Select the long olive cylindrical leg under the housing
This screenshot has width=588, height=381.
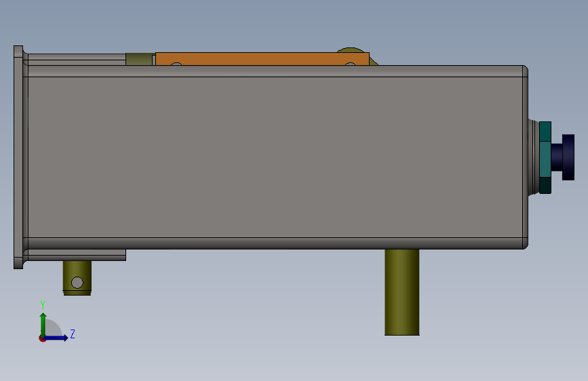402,292
